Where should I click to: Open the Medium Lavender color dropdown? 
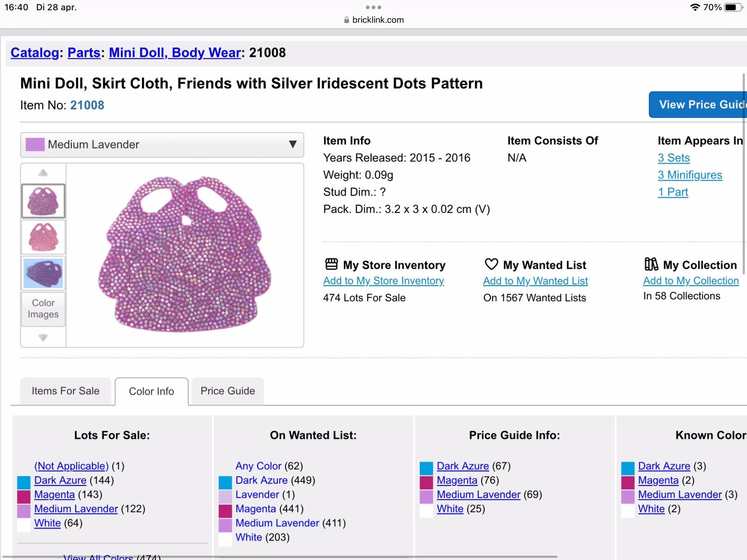(x=162, y=145)
